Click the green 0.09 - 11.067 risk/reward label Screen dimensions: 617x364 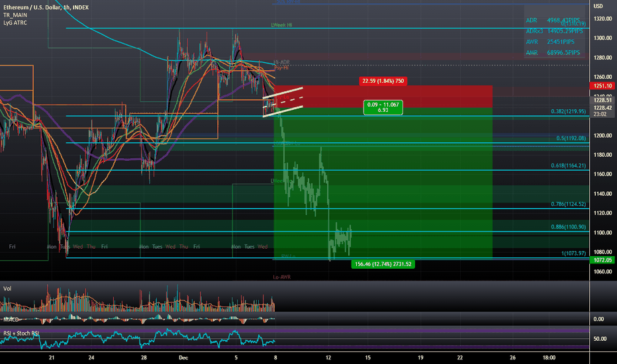(383, 107)
